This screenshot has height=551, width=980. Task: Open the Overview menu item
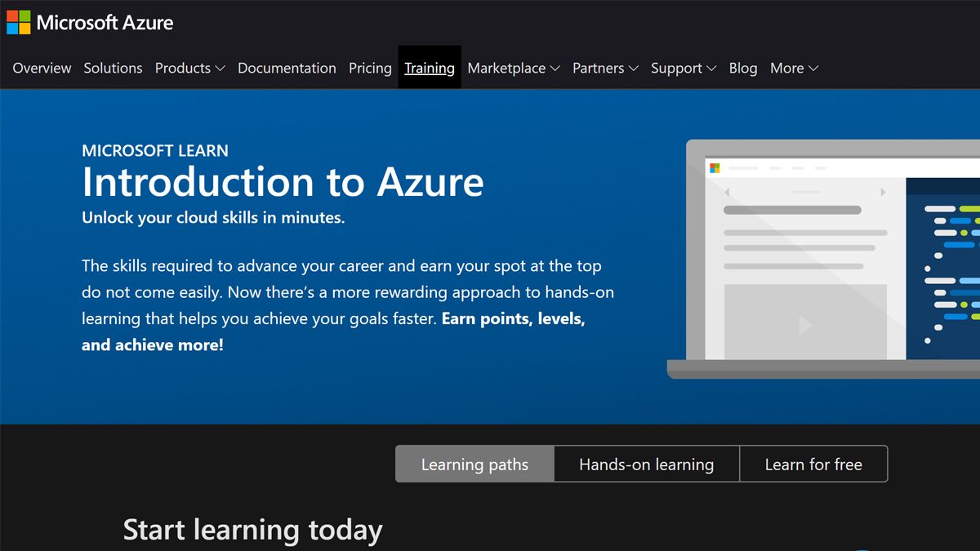tap(41, 68)
